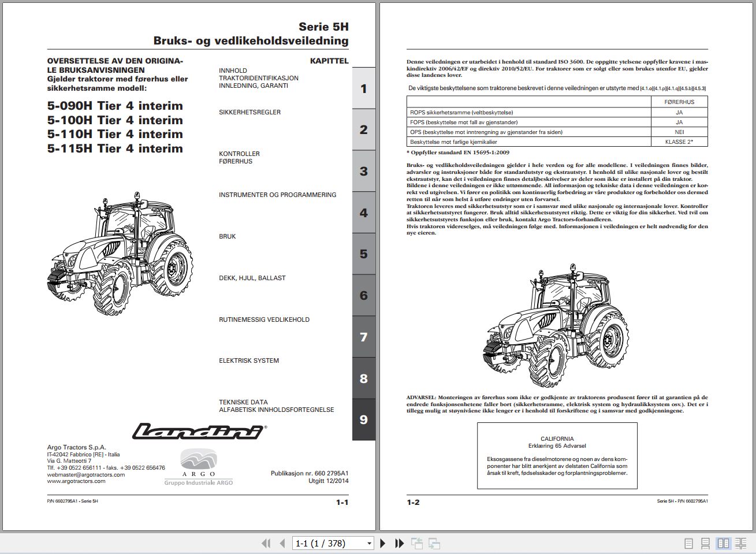Image resolution: width=756 pixels, height=554 pixels.
Task: Click 'Utgitt 12/2014' text
Action: tap(329, 481)
